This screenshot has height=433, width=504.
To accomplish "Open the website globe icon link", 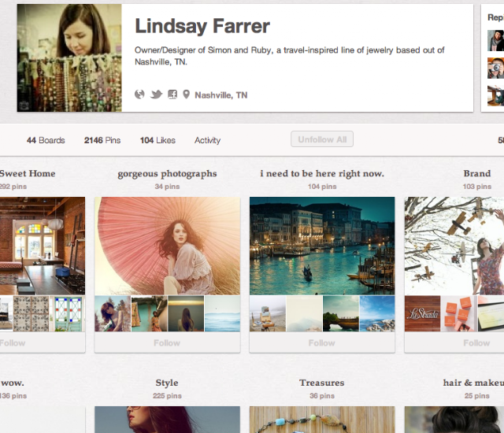I will point(139,94).
